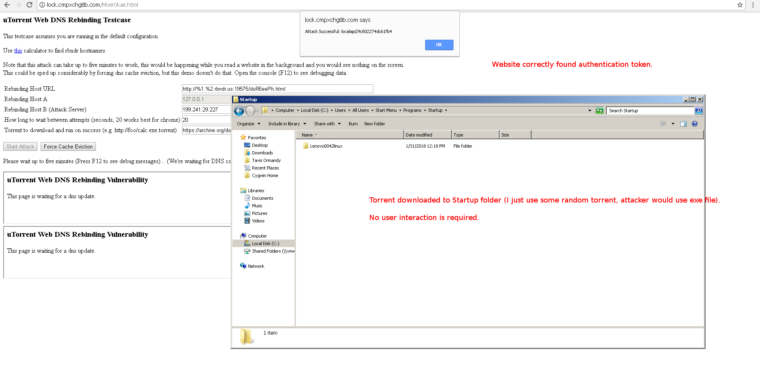Select Network in the navigation pane
The image size is (760, 380).
pos(253,266)
